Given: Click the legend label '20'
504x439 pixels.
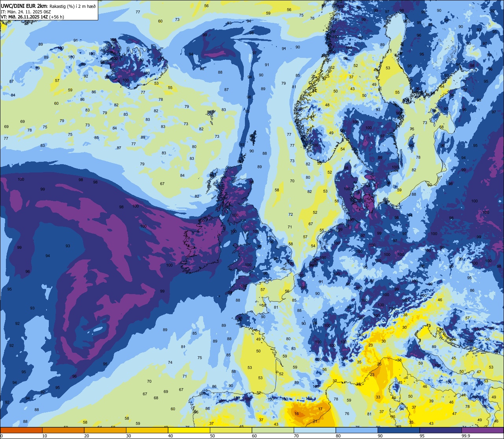Looking at the screenshot, I should click(x=87, y=436).
